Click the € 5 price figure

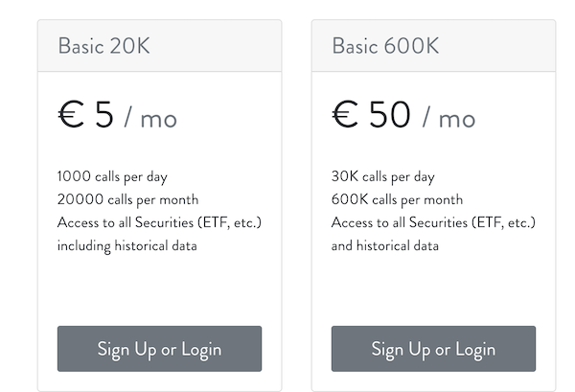tap(86, 114)
